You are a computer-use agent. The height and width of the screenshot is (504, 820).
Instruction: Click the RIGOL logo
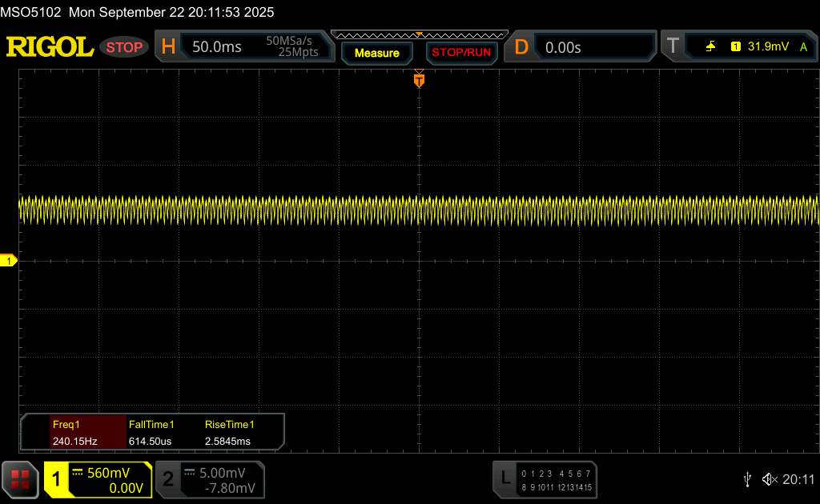coord(50,47)
